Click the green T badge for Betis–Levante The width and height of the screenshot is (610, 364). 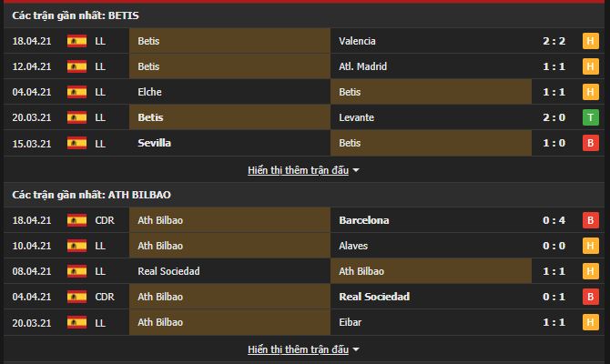[590, 117]
